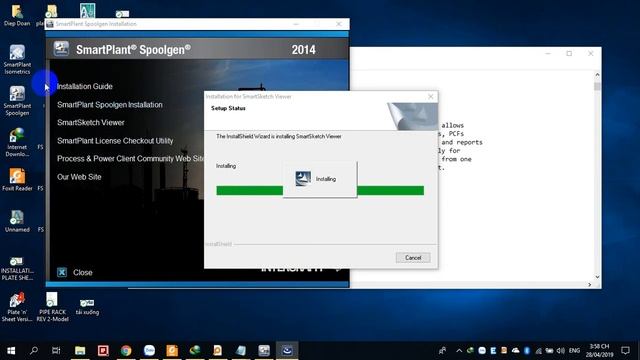Open the teal A desktop icon above installer window
This screenshot has height=360, width=640.
[87, 11]
